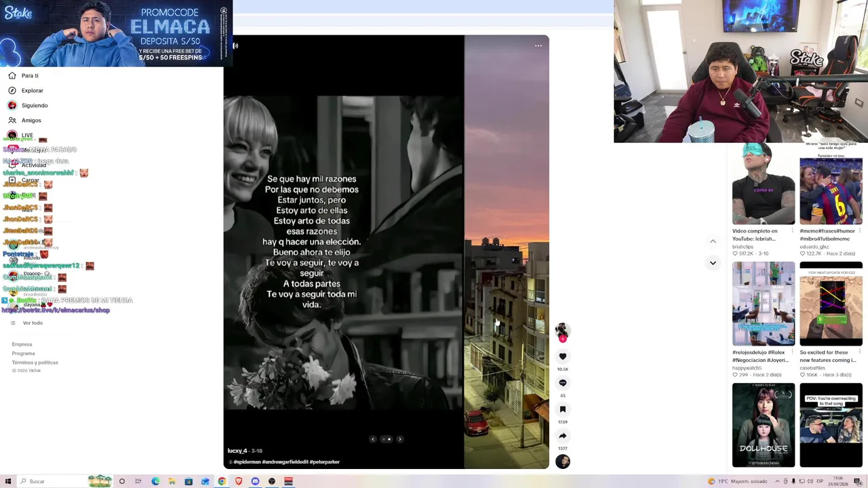The width and height of the screenshot is (868, 488).
Task: Click the botrix.live shop link in chat
Action: click(x=56, y=310)
